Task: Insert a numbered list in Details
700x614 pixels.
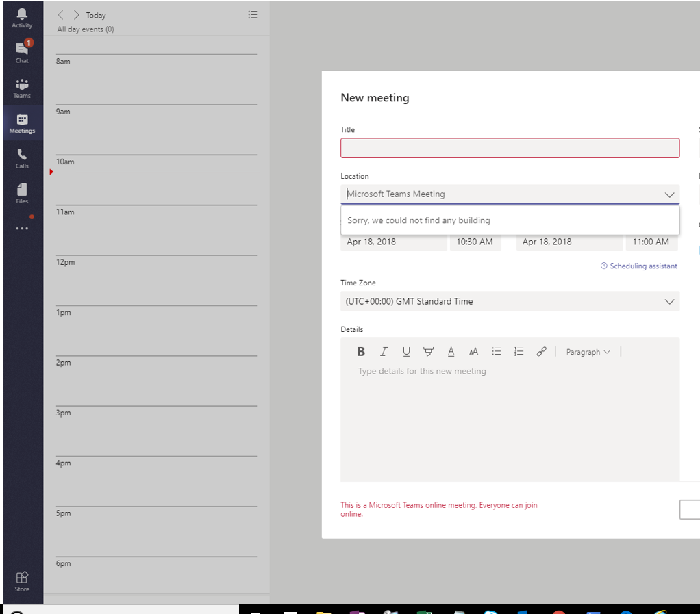Action: click(518, 352)
